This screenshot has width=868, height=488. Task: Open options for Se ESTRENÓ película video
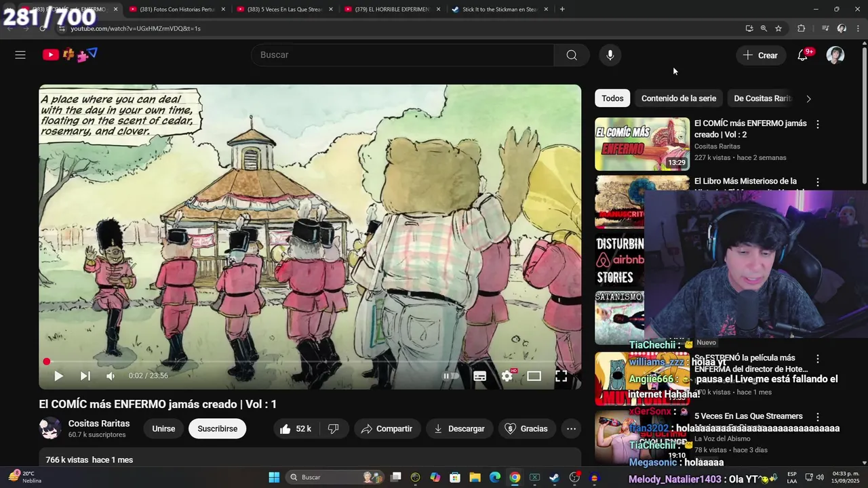click(818, 359)
